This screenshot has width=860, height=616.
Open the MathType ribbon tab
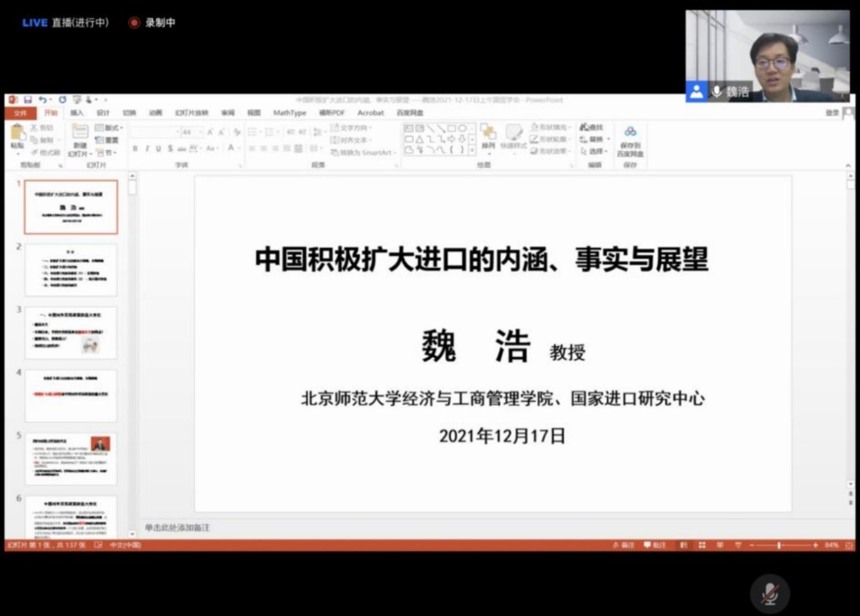pos(290,113)
